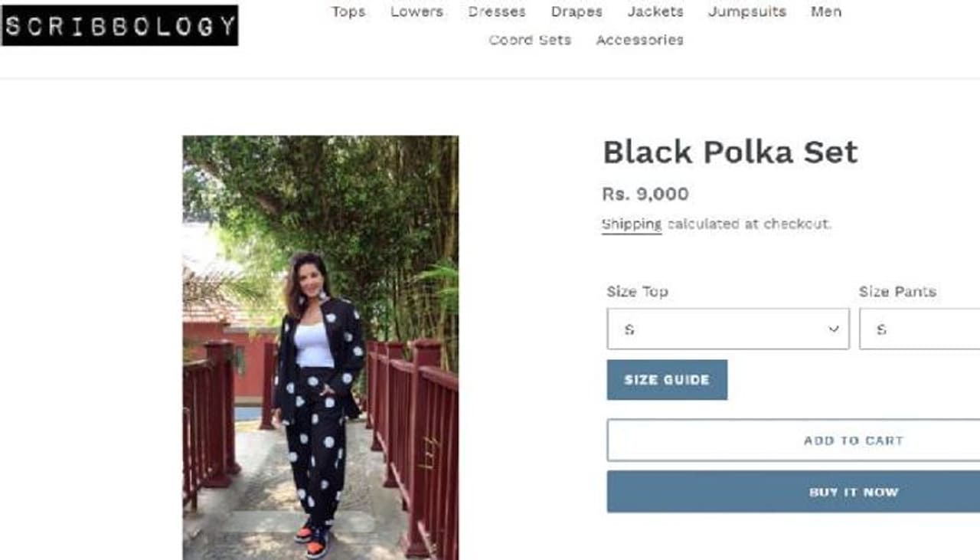Click the Black Polka Set product photo
980x560 pixels.
coord(320,347)
